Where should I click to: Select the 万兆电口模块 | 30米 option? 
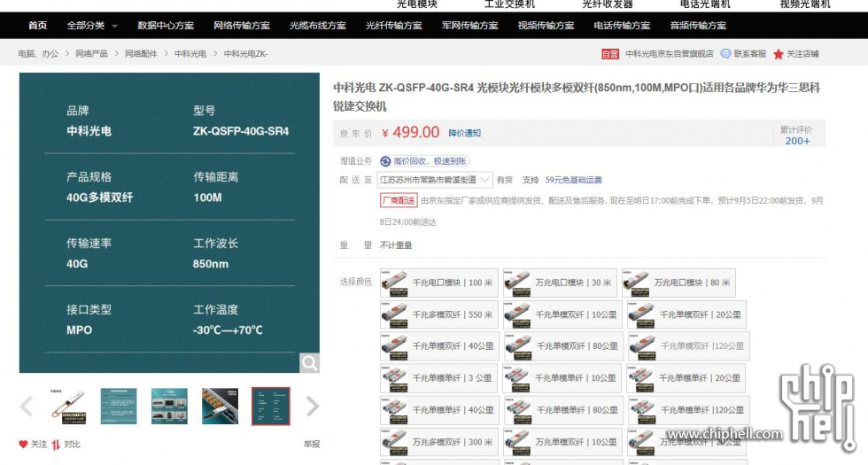point(560,283)
